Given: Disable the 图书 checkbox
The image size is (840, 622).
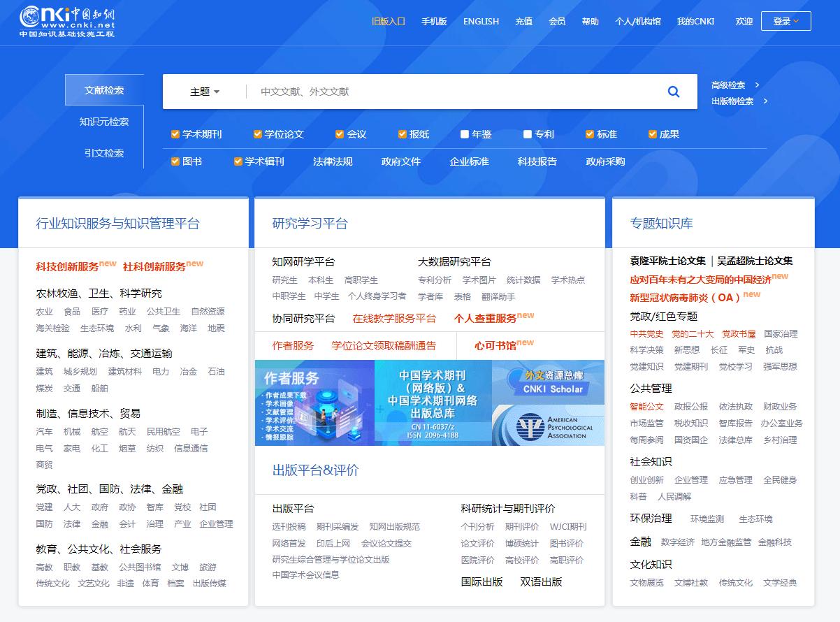Looking at the screenshot, I should tap(175, 161).
